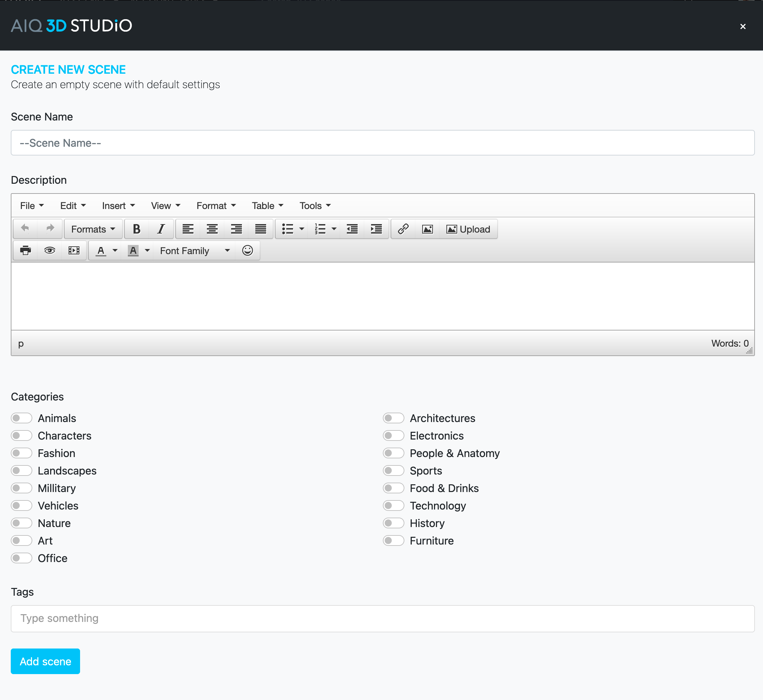Screen dimensions: 763x700
Task: Toggle the Architectures category on
Action: [x=393, y=418]
